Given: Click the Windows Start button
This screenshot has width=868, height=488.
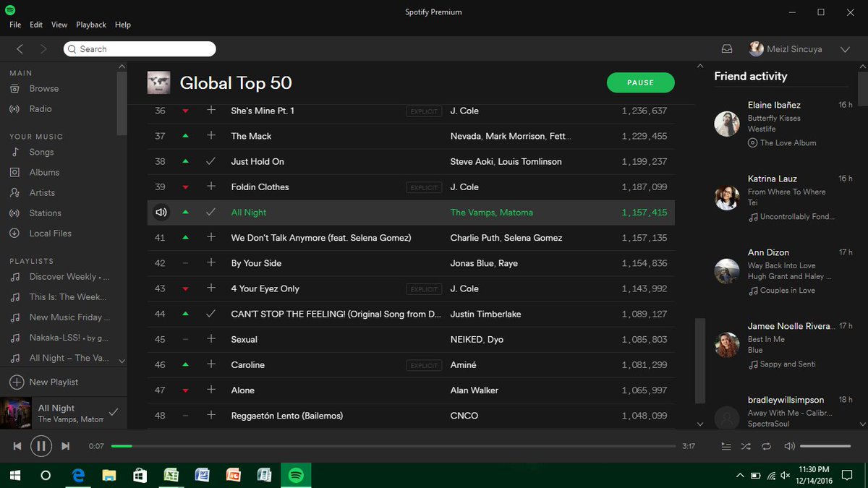Looking at the screenshot, I should point(14,475).
